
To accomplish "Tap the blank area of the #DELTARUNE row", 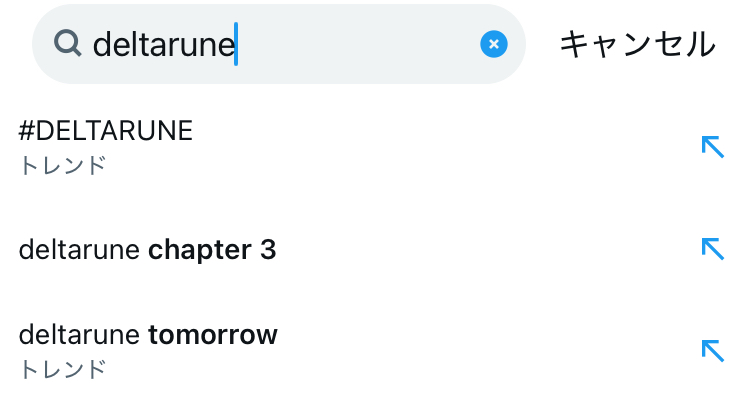I will [445, 147].
